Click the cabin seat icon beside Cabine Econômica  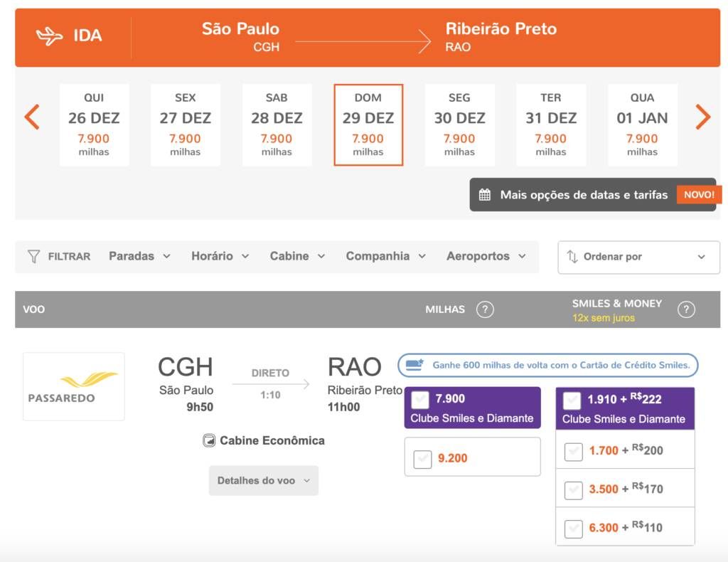(209, 440)
